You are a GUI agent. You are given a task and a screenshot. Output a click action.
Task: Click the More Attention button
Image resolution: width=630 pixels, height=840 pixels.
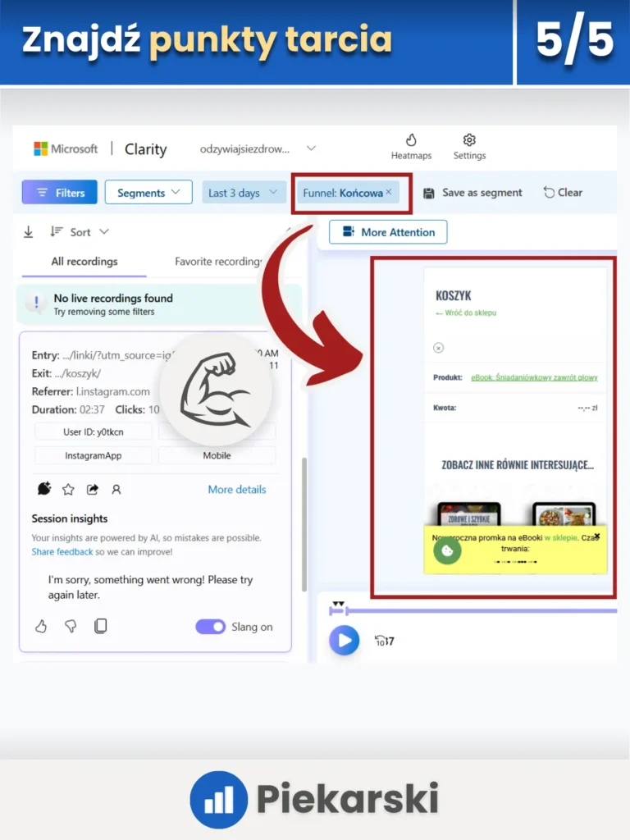tap(388, 232)
